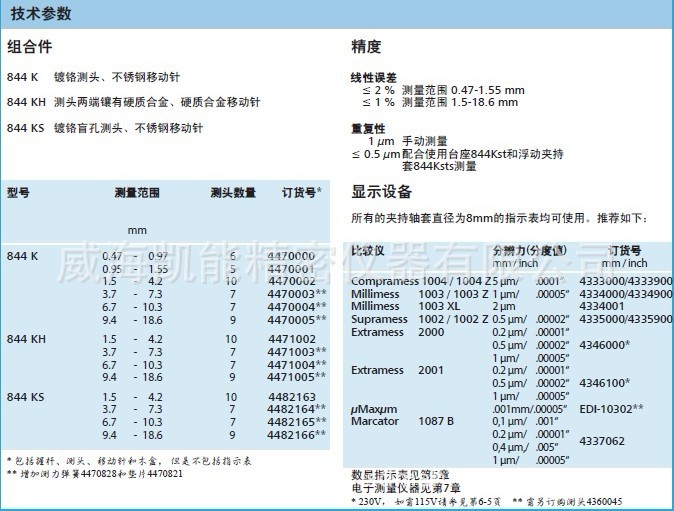Click the ≤ 2 % 测量范围 0.47-1.55 mm line
The width and height of the screenshot is (674, 511).
click(444, 90)
